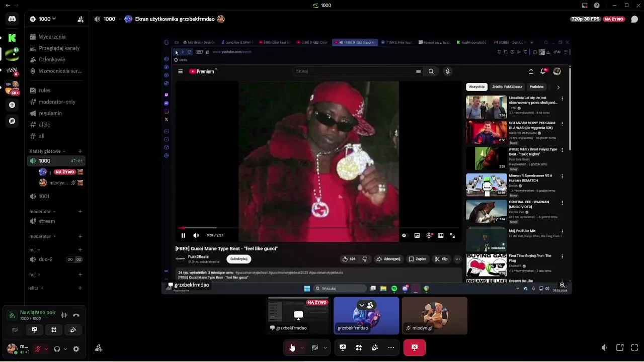Select the NA ŻYWO stream preview tile
The height and width of the screenshot is (362, 644).
click(298, 316)
